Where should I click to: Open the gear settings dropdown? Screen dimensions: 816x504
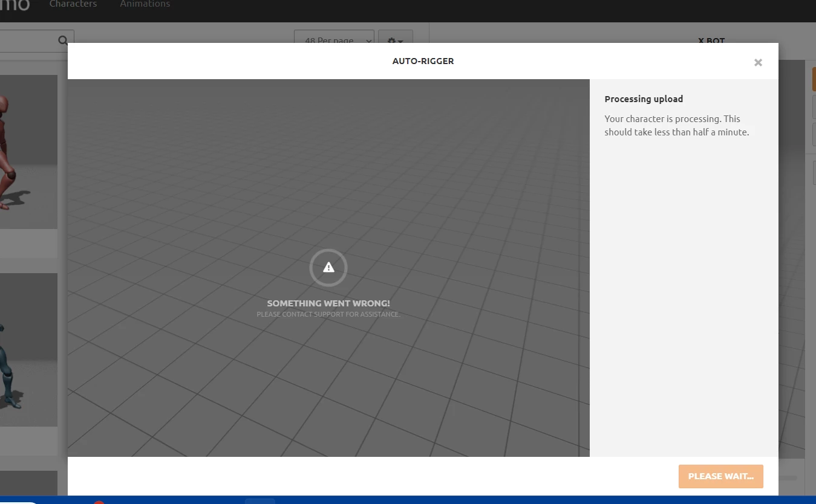[x=396, y=41]
